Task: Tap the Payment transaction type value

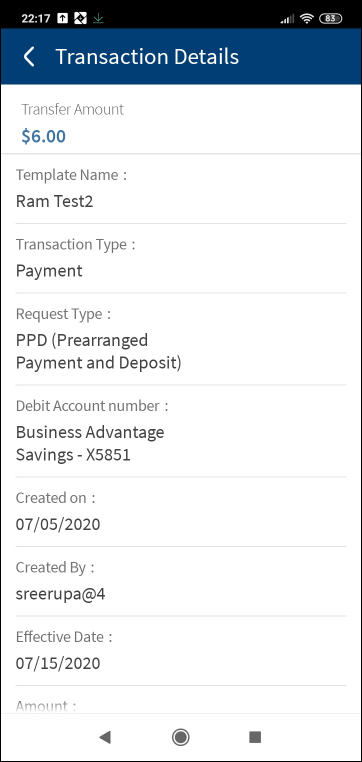Action: click(x=49, y=271)
